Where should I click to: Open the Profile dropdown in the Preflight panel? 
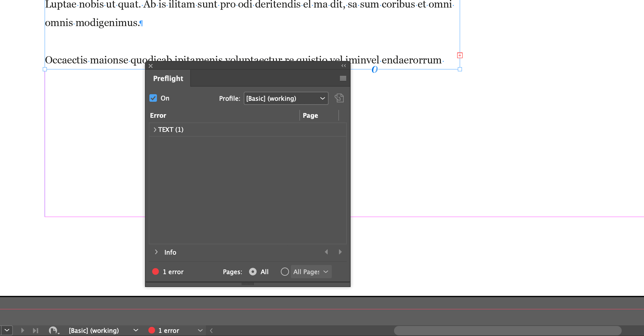(x=286, y=98)
